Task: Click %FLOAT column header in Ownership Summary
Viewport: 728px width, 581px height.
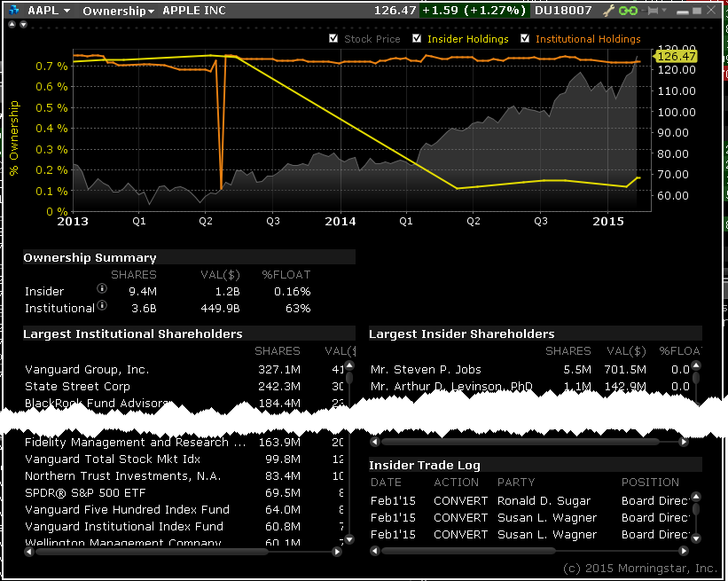Action: pos(286,274)
